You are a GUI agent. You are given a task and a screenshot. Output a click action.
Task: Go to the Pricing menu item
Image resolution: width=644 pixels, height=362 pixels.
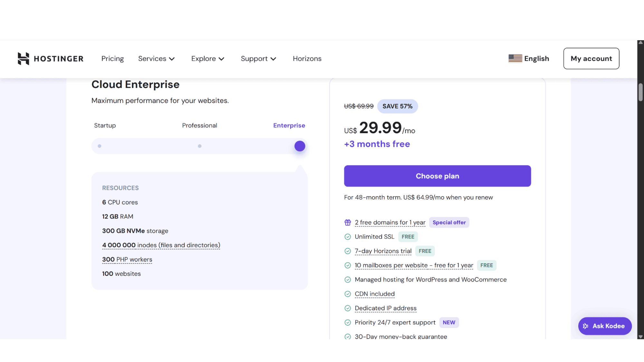click(x=112, y=59)
